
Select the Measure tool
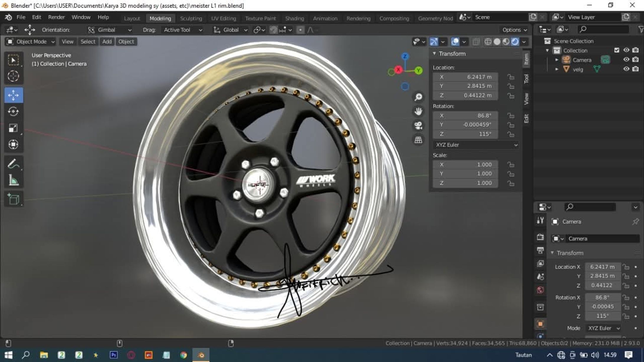pos(13,180)
